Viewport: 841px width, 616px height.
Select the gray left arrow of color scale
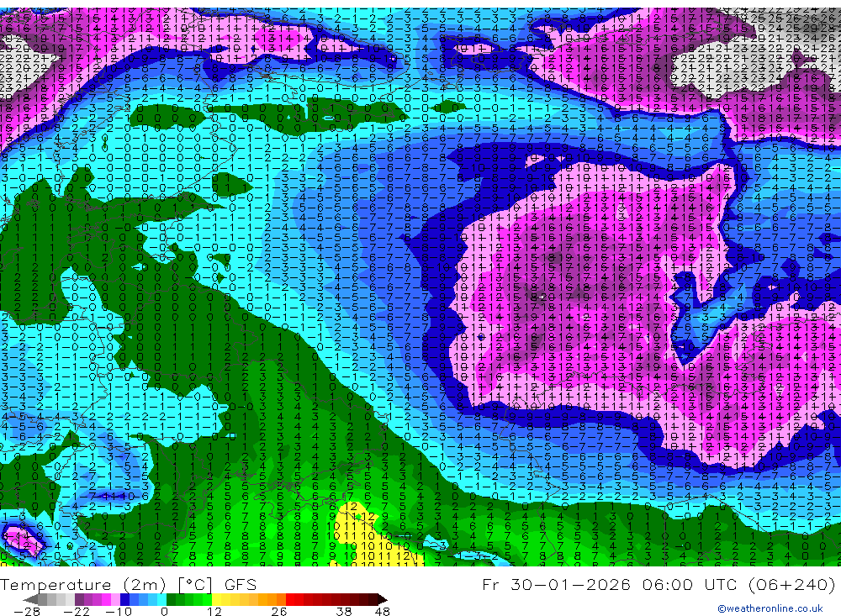coord(31,599)
